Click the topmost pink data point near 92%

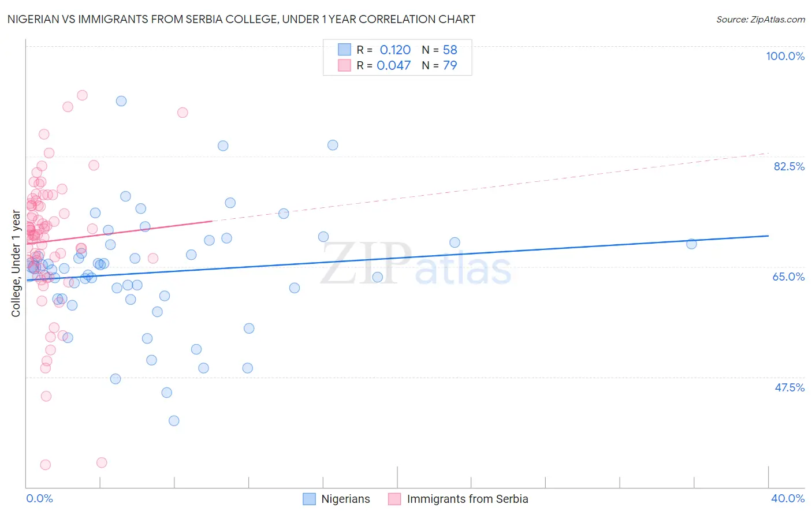click(82, 95)
